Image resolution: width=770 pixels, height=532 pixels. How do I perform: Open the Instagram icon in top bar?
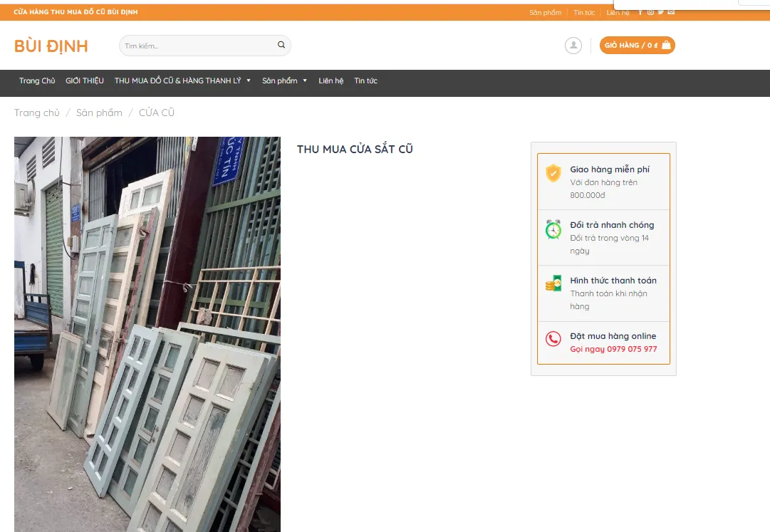[650, 12]
